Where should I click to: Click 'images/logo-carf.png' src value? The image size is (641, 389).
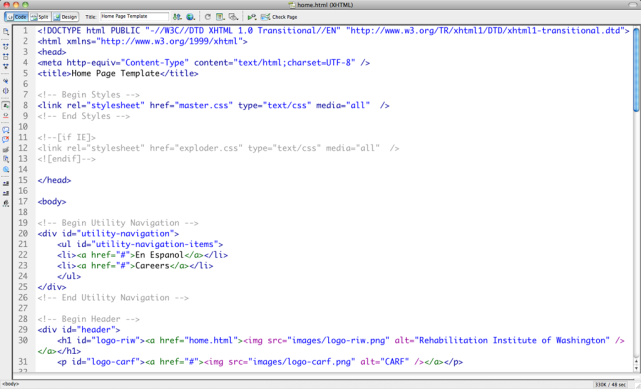tap(302, 362)
